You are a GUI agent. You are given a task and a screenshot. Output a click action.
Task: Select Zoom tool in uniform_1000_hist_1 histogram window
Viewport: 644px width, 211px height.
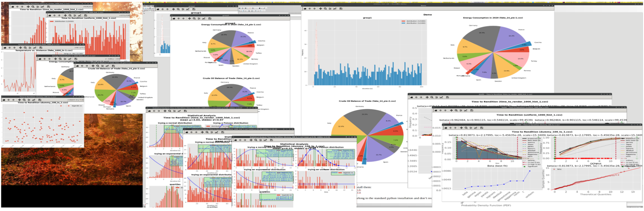click(70, 15)
